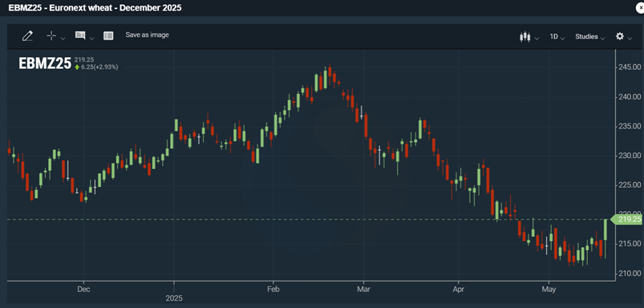Close the chart window
Viewport: 644px width, 308px height.
pos(640,8)
